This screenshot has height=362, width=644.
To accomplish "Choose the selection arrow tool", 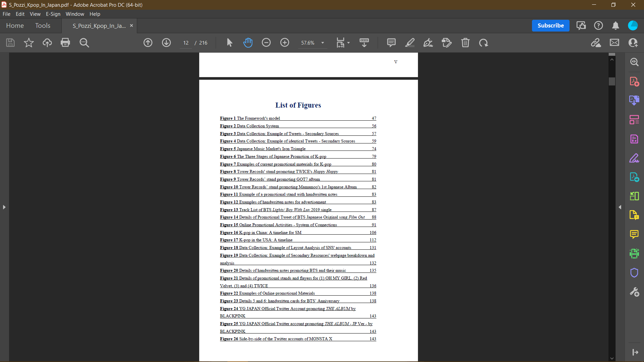I will click(229, 43).
